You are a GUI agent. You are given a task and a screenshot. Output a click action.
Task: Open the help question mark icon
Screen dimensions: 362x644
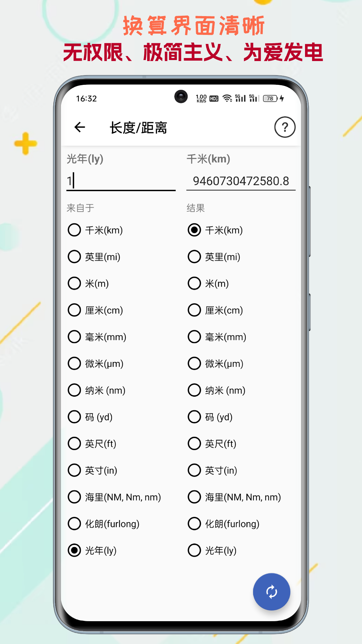285,127
